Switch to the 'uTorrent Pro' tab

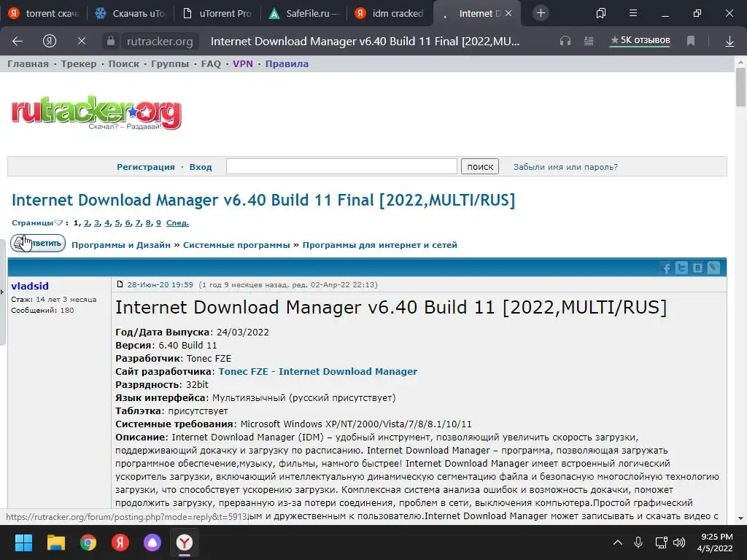pos(217,13)
